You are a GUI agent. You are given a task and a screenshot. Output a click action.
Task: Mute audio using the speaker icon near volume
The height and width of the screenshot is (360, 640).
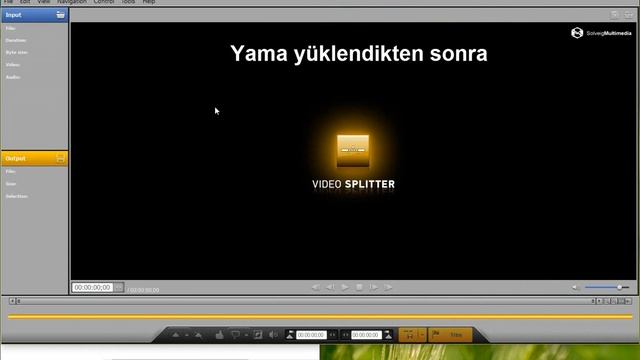[x=576, y=288]
